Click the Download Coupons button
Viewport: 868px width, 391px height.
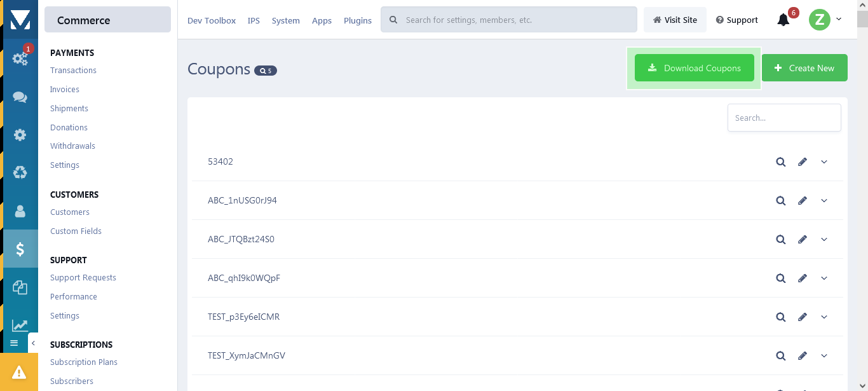pos(694,68)
